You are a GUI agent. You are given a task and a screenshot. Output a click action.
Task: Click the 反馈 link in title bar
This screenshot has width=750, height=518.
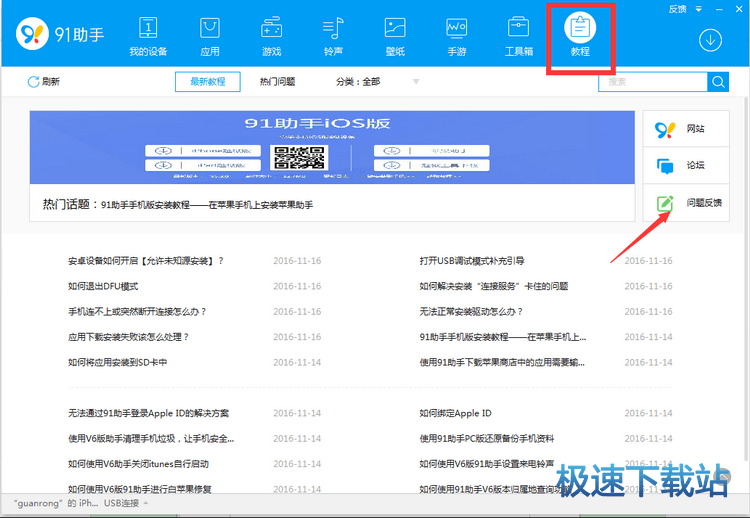pos(677,9)
